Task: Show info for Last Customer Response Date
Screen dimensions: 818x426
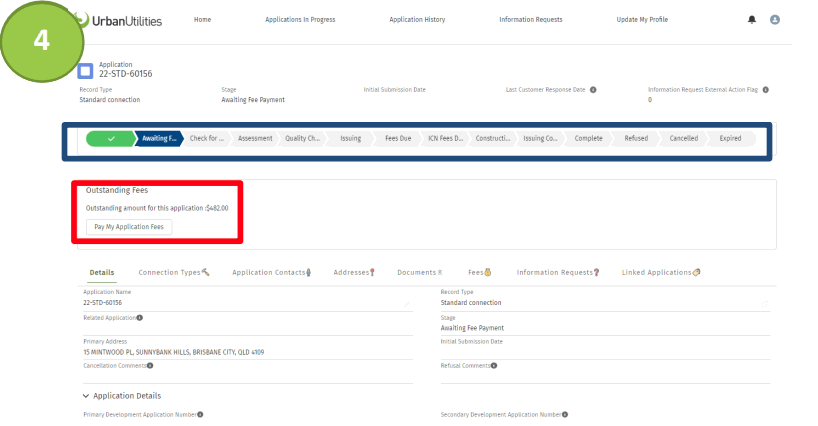Action: [593, 90]
